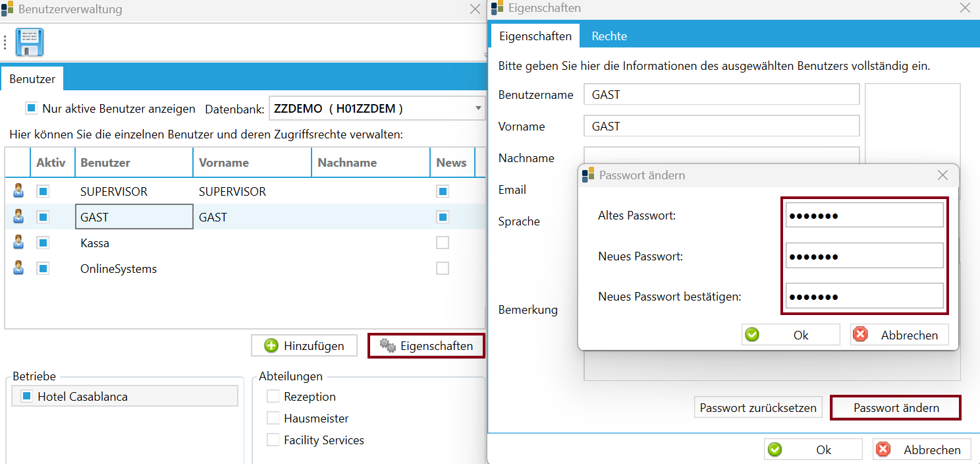Click the save floppy disk icon

point(29,42)
